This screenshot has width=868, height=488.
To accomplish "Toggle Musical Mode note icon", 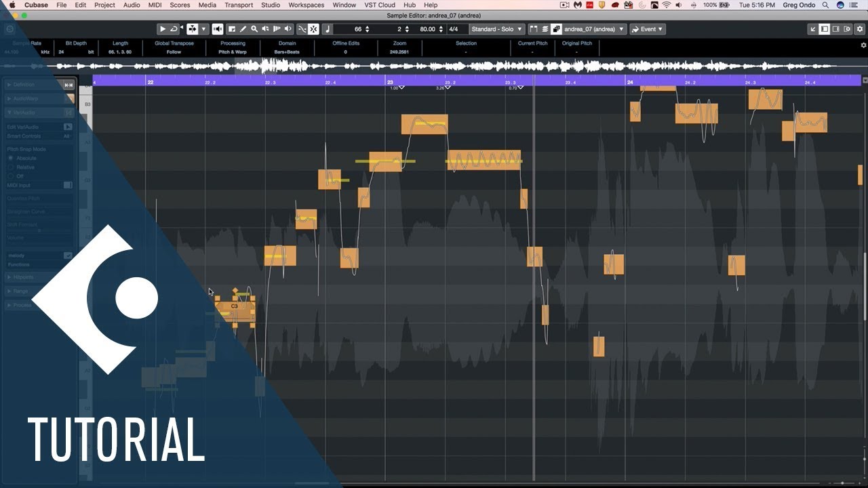I will point(328,29).
